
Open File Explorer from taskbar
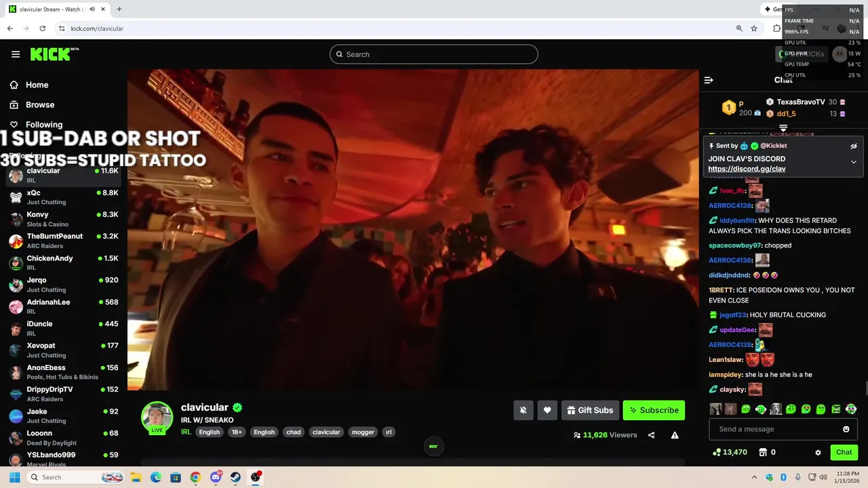coord(136,477)
